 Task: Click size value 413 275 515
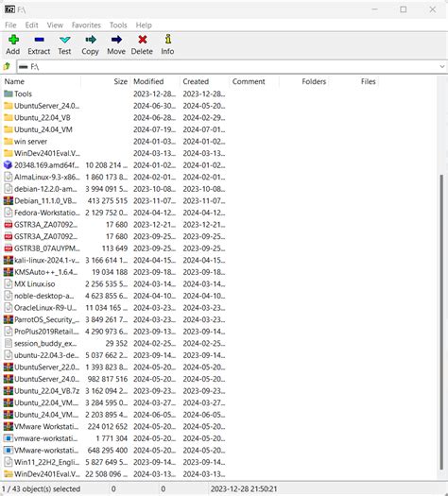tap(108, 201)
